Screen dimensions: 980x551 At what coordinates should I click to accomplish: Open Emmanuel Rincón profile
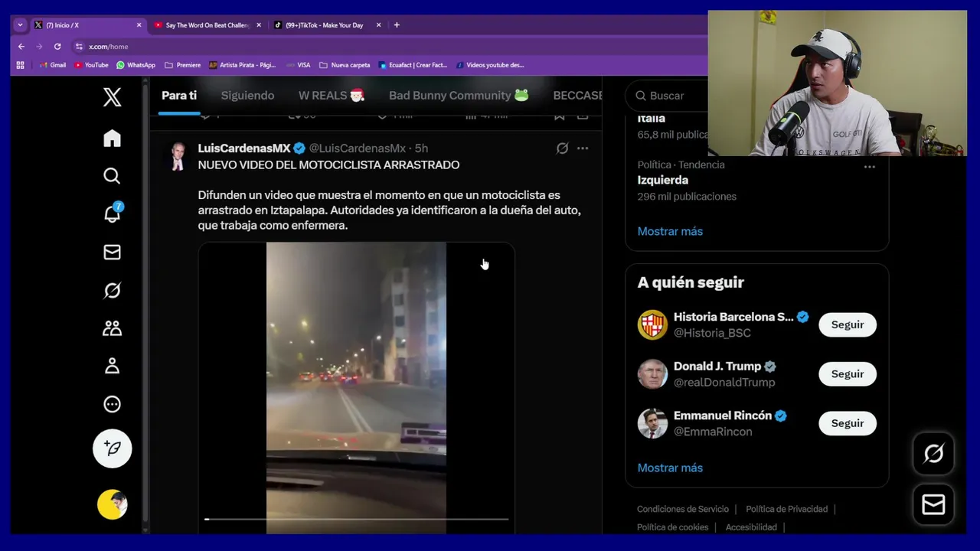723,416
